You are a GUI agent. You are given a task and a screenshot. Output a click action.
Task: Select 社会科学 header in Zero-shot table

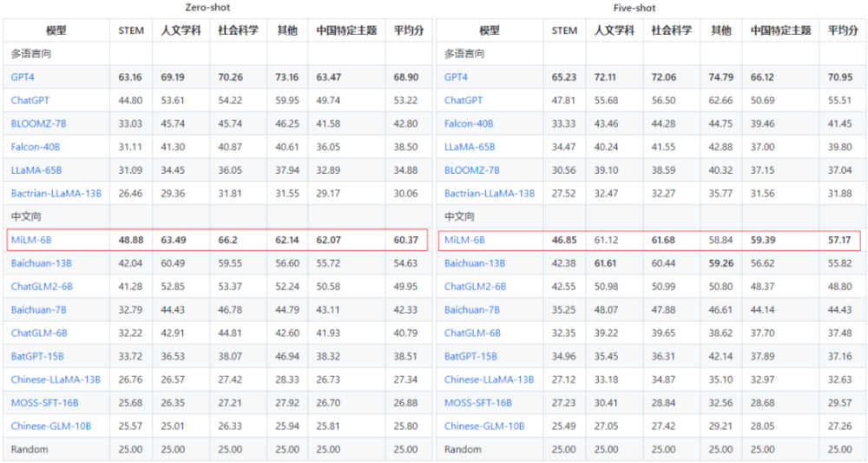239,30
